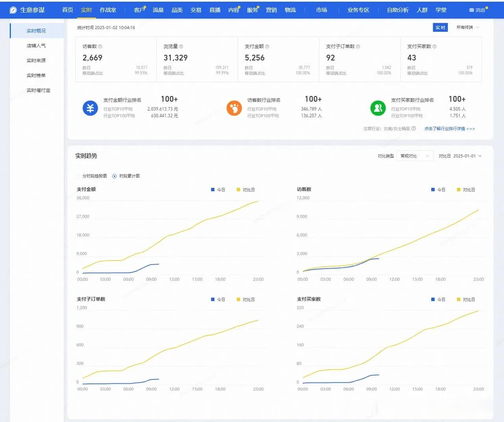Click help icon beside 浏览量
This screenshot has width=504, height=422.
coord(181,46)
